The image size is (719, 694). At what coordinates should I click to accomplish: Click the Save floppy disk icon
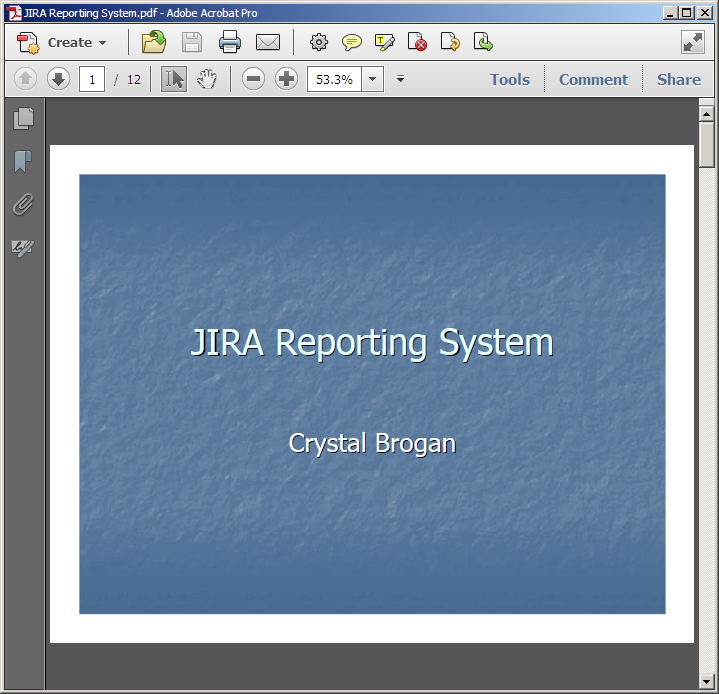coord(192,42)
